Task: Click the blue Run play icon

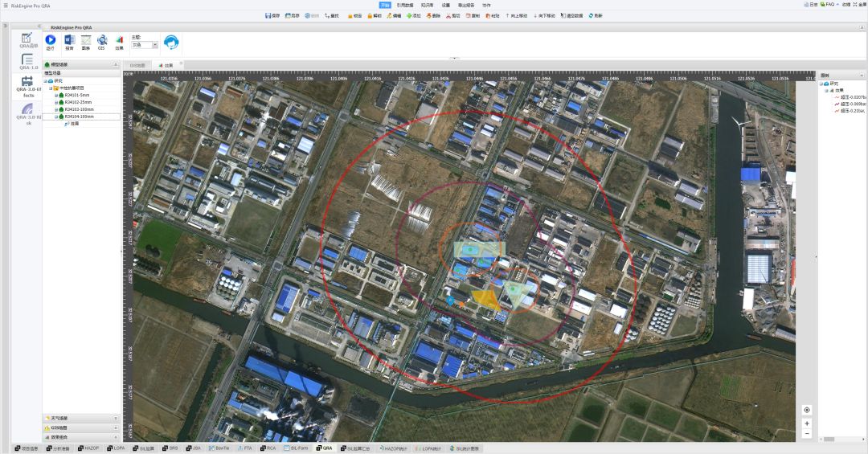Action: coord(51,40)
